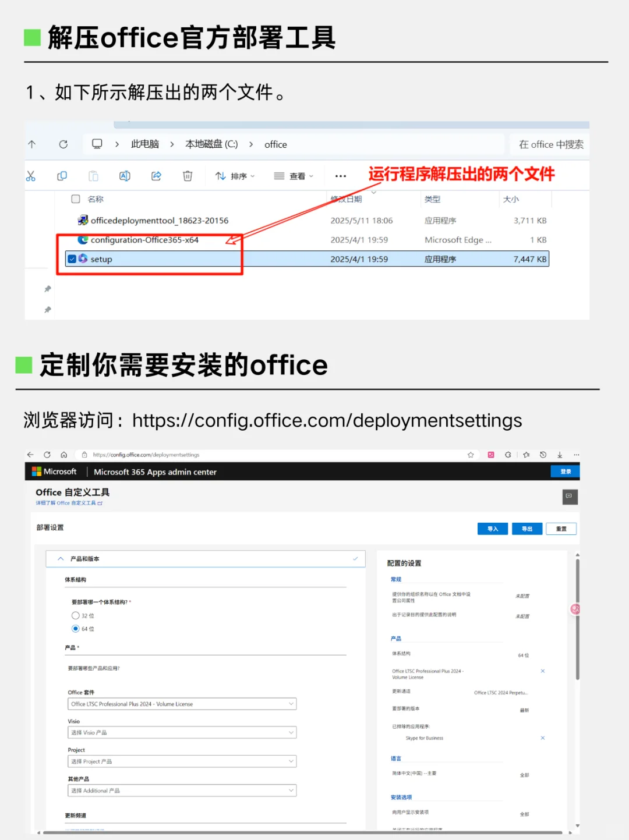Open the see-more ellipsis menu in Explorer
This screenshot has width=629, height=840.
coord(340,175)
